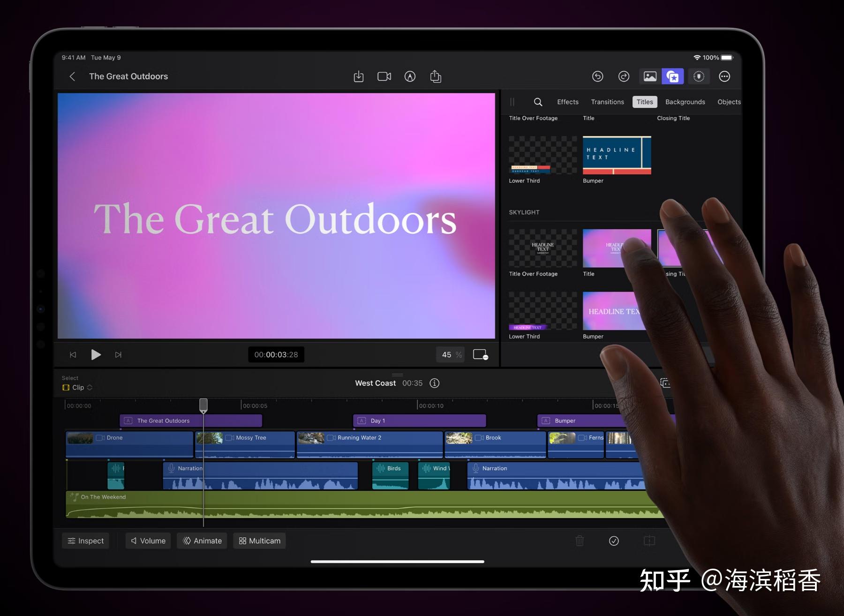The width and height of the screenshot is (844, 616).
Task: Select the Brook video clip
Action: pos(495,444)
